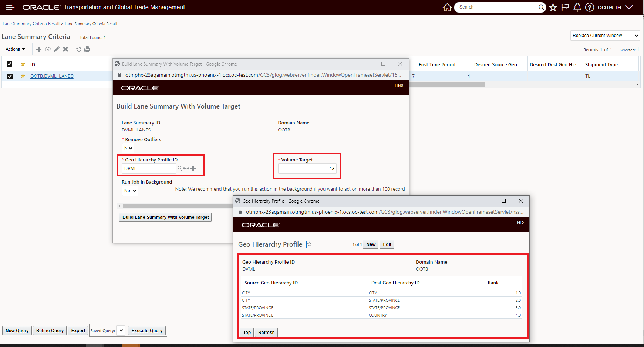This screenshot has width=644, height=347.
Task: Click Help in the Build Lane Summary window
Action: click(x=399, y=85)
